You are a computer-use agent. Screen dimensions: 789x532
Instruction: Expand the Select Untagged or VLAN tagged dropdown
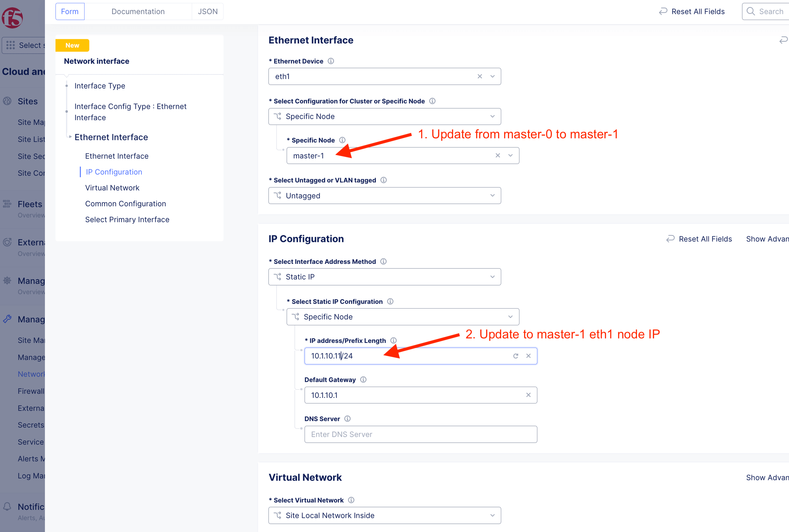pyautogui.click(x=493, y=195)
